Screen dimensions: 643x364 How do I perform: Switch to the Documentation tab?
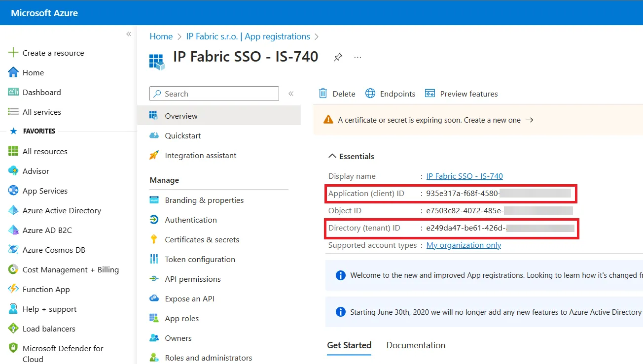click(416, 345)
